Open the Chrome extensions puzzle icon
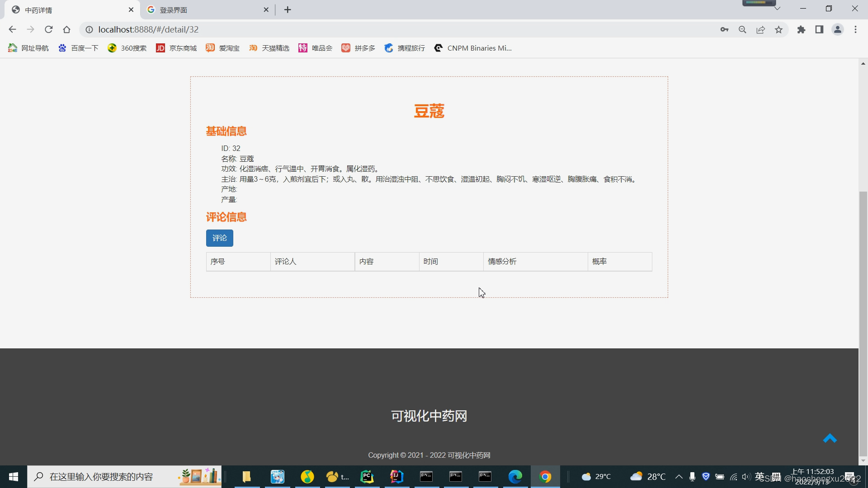 (x=801, y=29)
